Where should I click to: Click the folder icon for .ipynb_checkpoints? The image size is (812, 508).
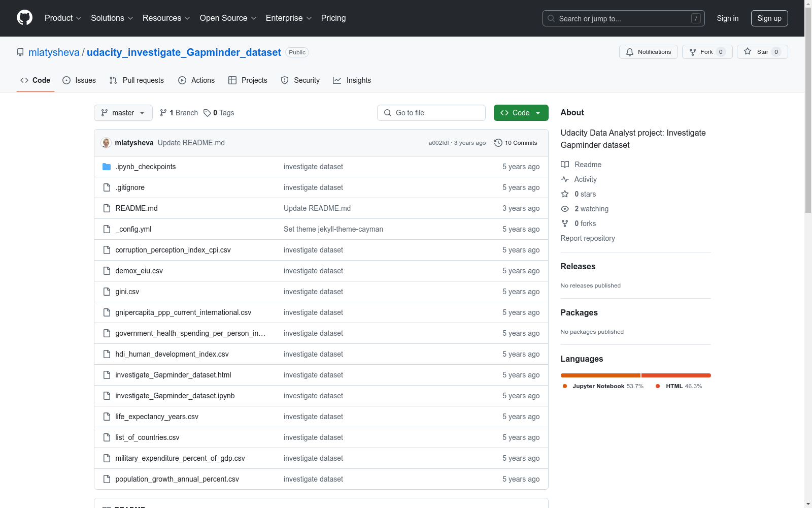107,167
